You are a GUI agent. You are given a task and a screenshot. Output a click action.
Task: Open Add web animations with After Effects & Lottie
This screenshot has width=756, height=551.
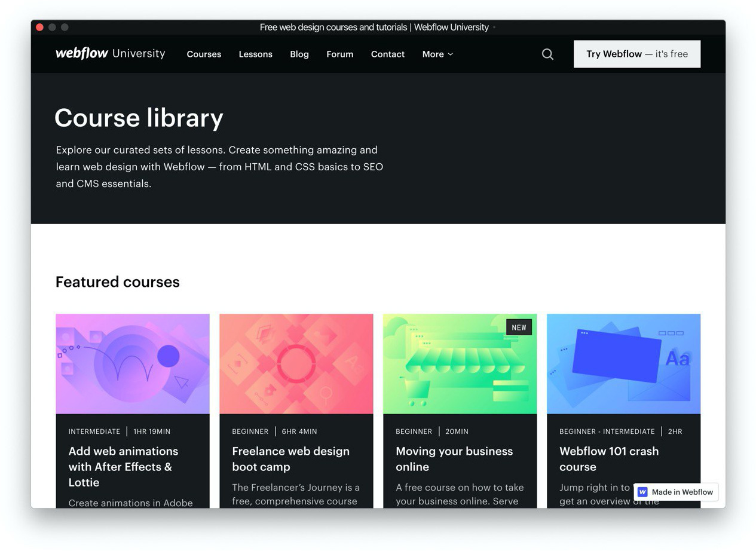coord(124,467)
